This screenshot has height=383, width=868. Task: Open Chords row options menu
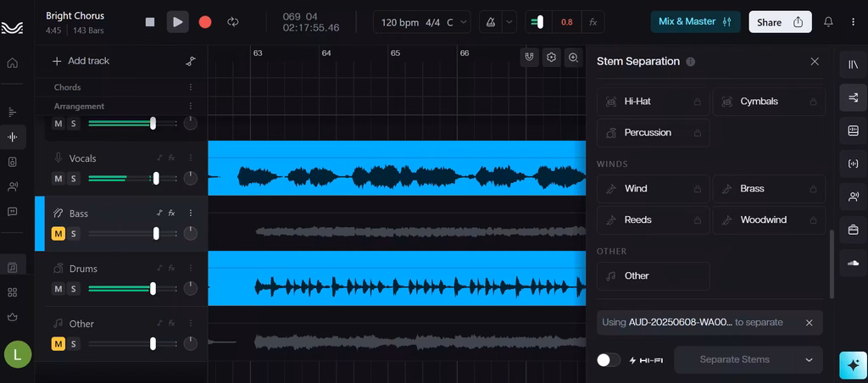191,87
